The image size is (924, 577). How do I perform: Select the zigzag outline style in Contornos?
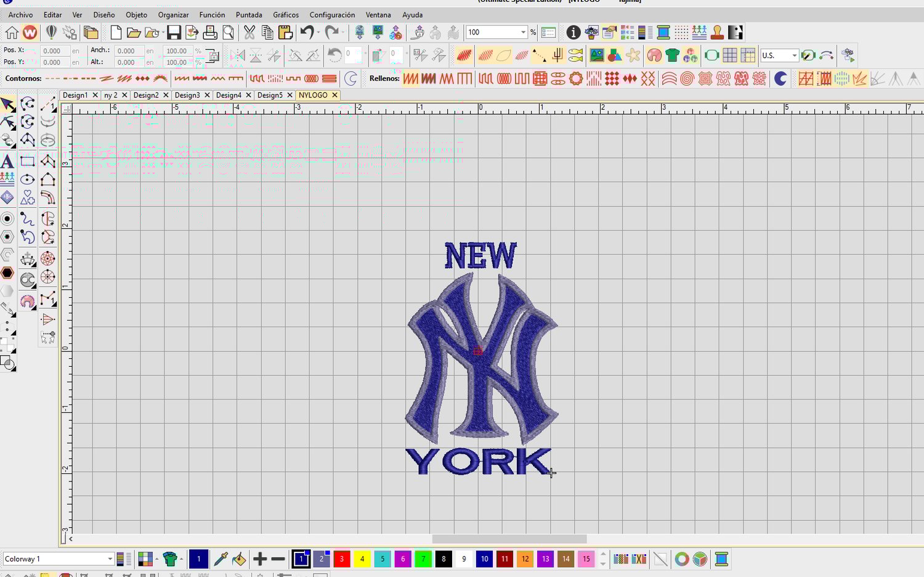coord(218,78)
